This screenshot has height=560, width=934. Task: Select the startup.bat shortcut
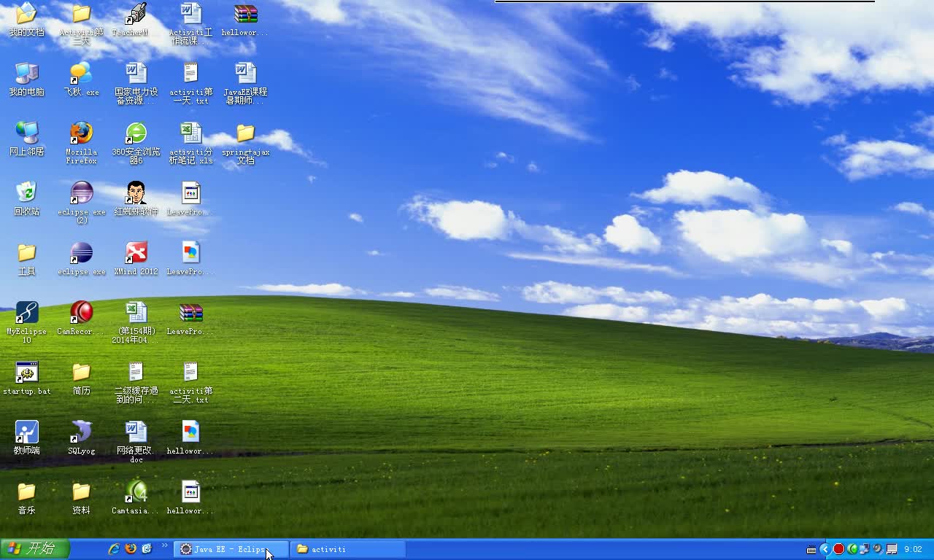[x=26, y=378]
